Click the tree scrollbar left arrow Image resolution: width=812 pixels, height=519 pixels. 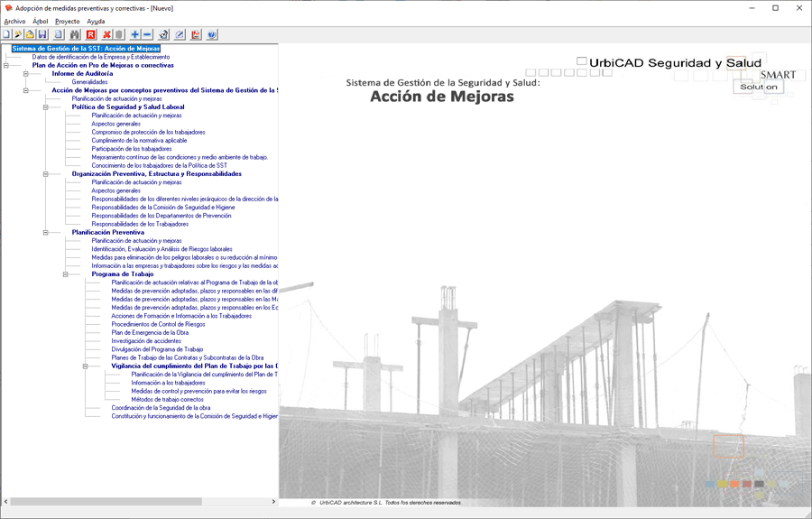(x=5, y=501)
